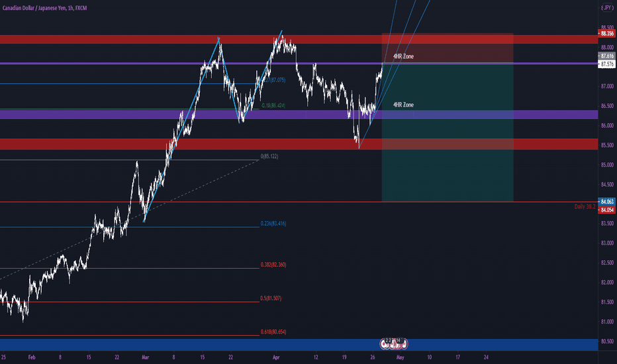Click the 83.000 tick on price axis
Viewport: 617px width, 364px height.
(607, 243)
